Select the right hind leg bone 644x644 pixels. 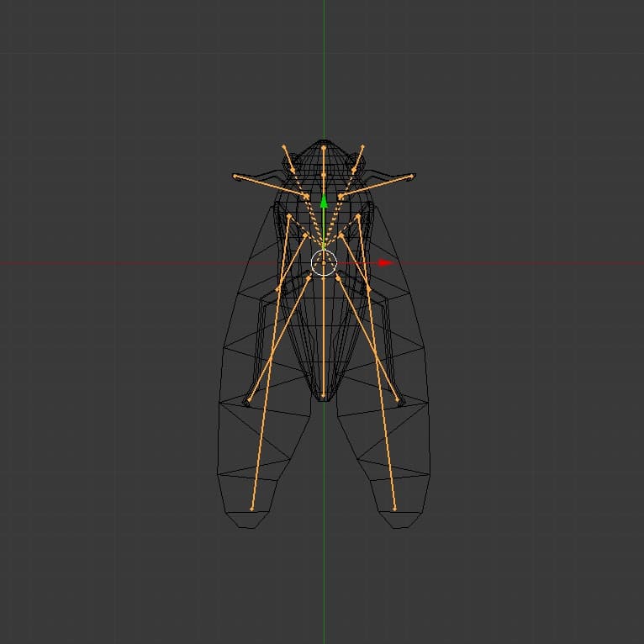(x=367, y=339)
